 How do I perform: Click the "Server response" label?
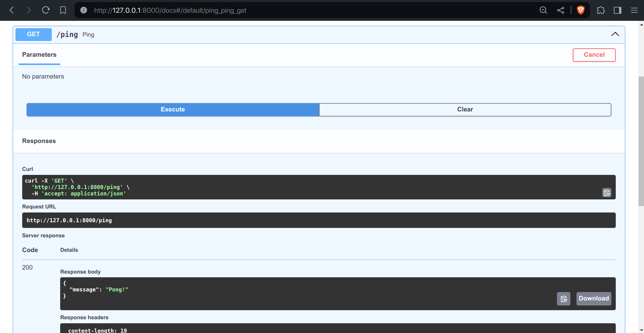coord(43,236)
